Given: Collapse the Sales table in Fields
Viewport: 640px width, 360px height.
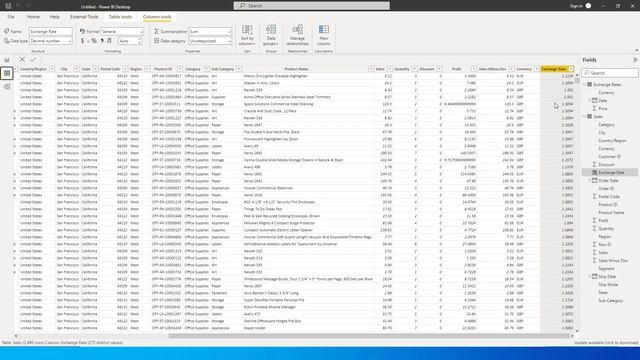Looking at the screenshot, I should (584, 117).
